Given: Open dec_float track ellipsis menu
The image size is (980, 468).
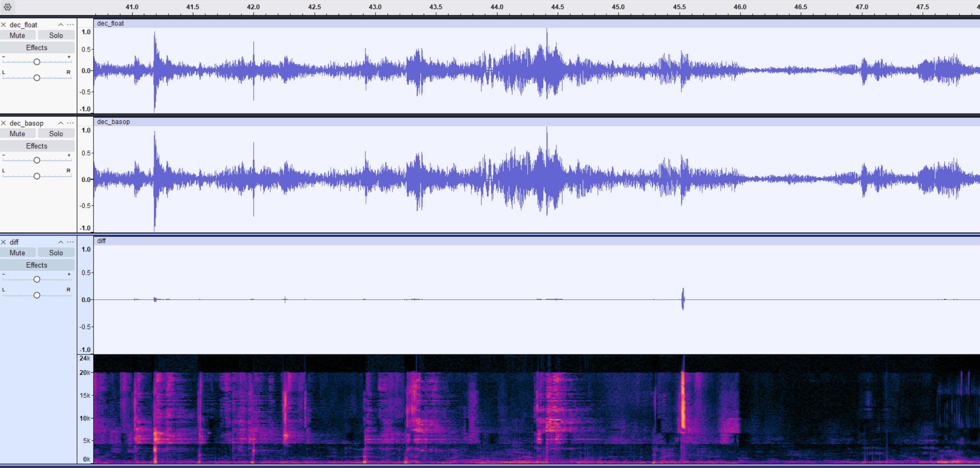Looking at the screenshot, I should 71,25.
